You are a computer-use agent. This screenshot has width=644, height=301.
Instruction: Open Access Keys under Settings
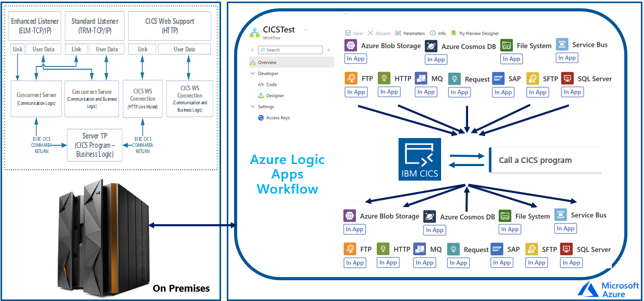274,118
